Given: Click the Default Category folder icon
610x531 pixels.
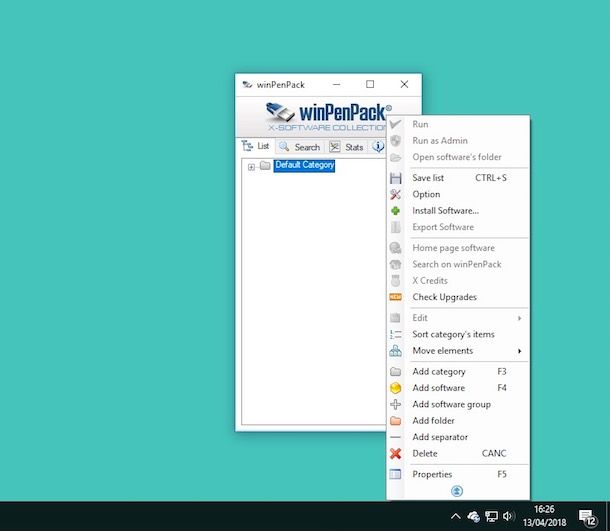Looking at the screenshot, I should pyautogui.click(x=265, y=165).
